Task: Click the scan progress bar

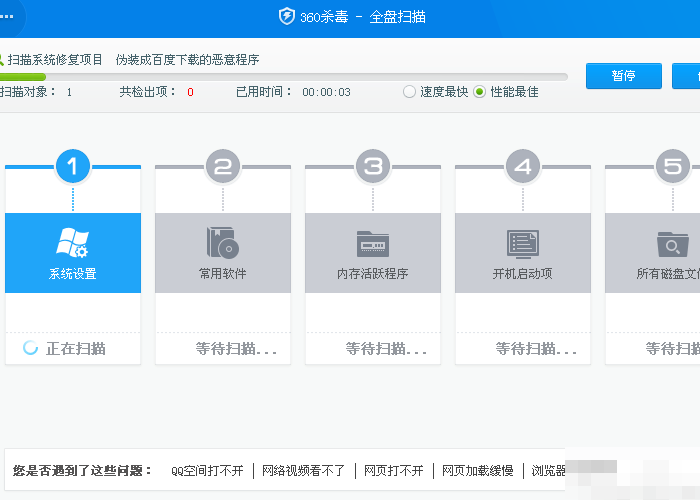Action: coord(284,77)
